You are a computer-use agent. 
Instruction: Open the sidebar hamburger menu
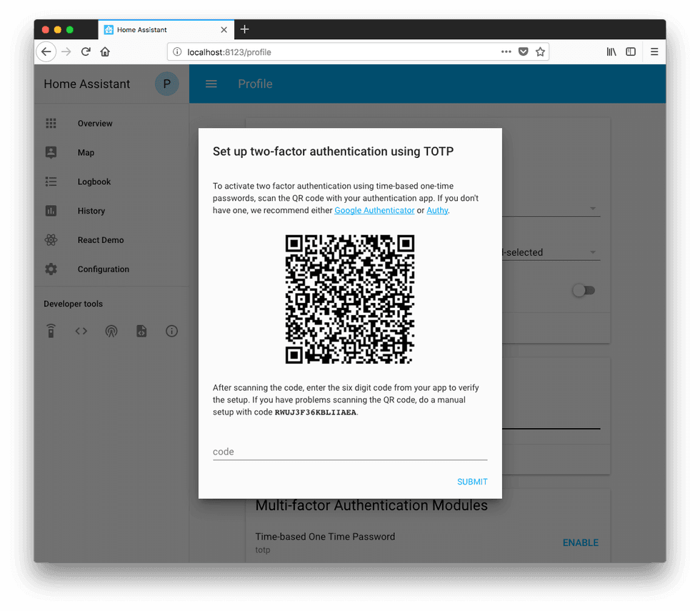pos(211,84)
